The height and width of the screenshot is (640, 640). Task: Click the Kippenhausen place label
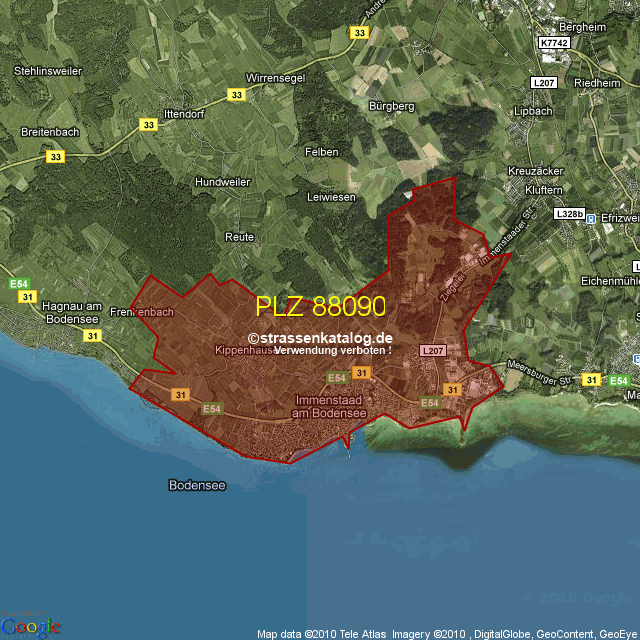pos(246,351)
